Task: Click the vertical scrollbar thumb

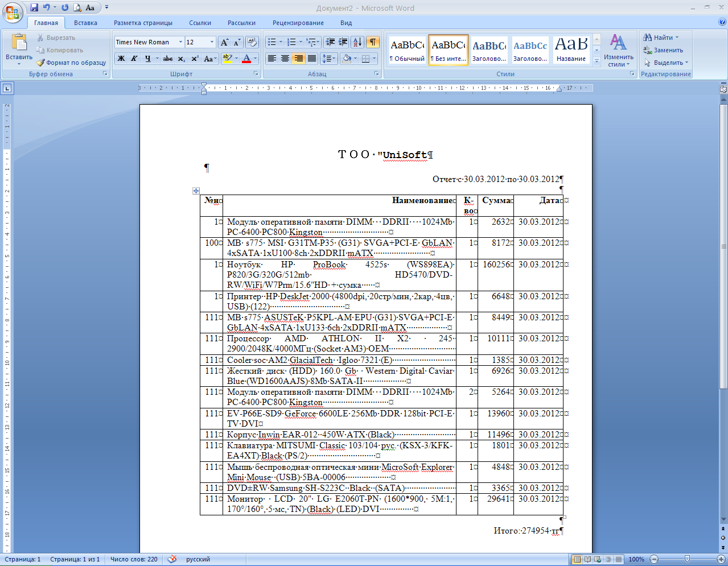Action: [723, 246]
